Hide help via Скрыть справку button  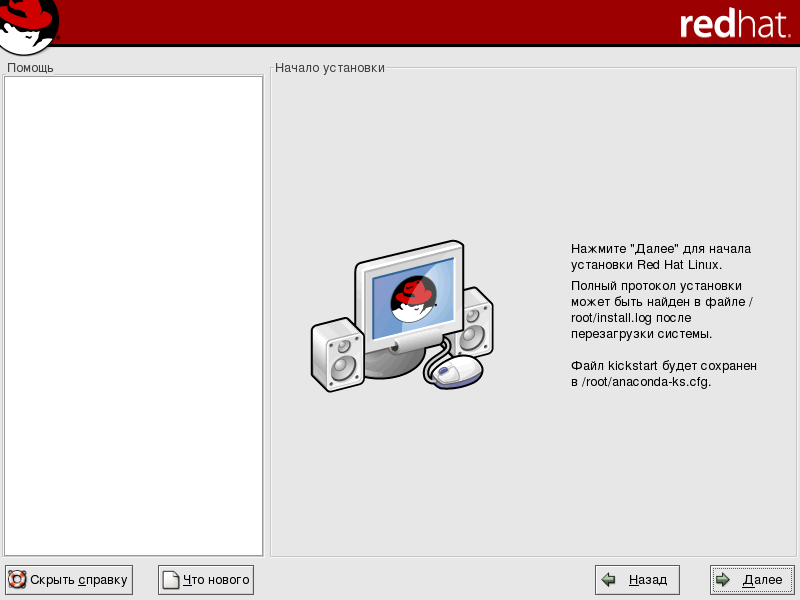point(69,580)
